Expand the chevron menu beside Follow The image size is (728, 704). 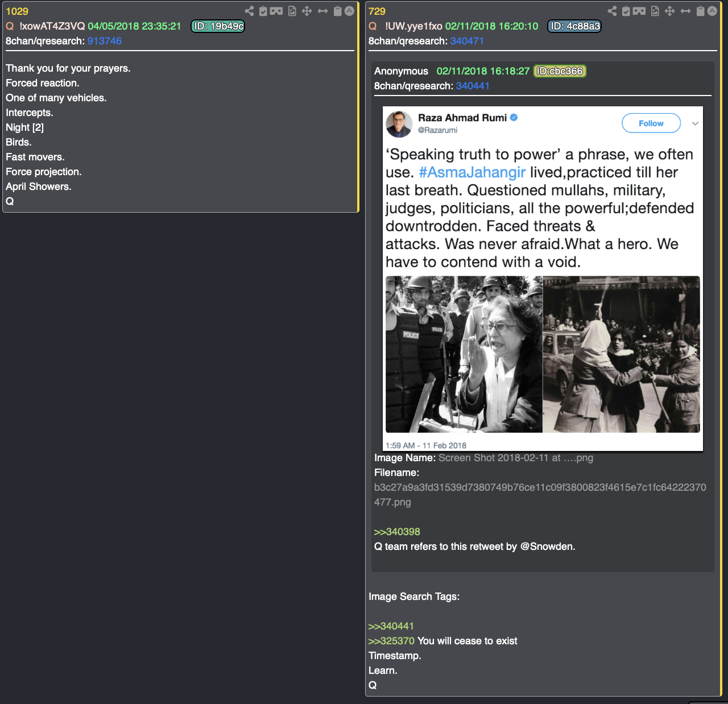click(695, 123)
